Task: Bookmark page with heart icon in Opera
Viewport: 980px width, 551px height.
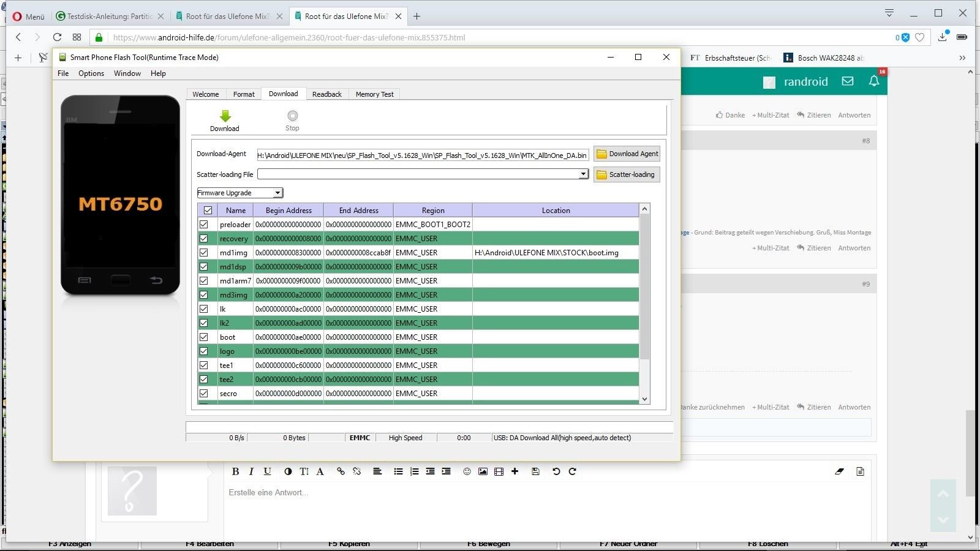Action: coord(919,37)
